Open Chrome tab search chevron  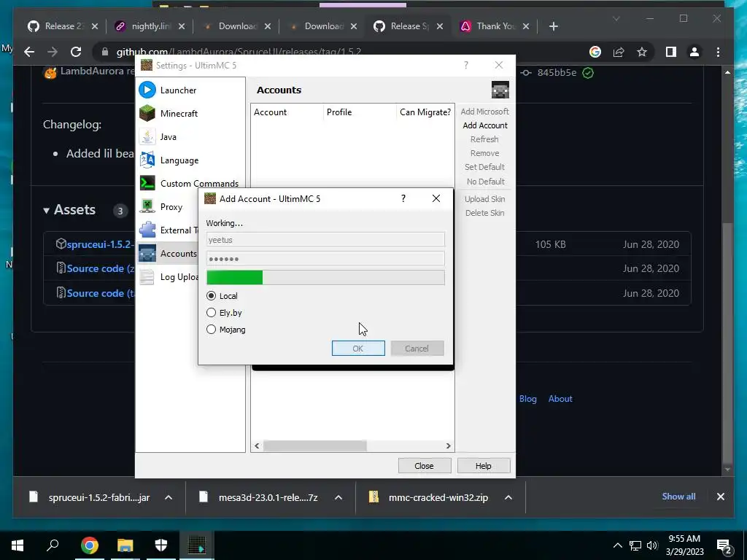pyautogui.click(x=616, y=18)
